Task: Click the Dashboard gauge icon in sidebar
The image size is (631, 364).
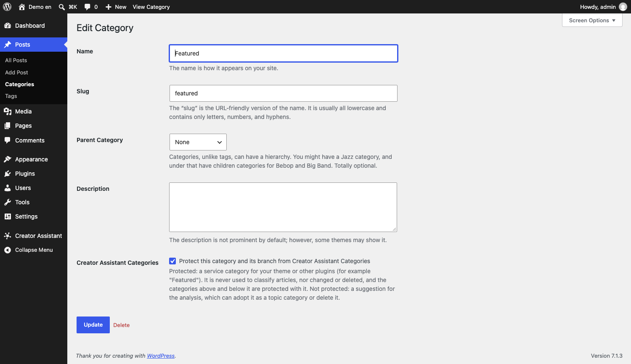Action: (8, 26)
